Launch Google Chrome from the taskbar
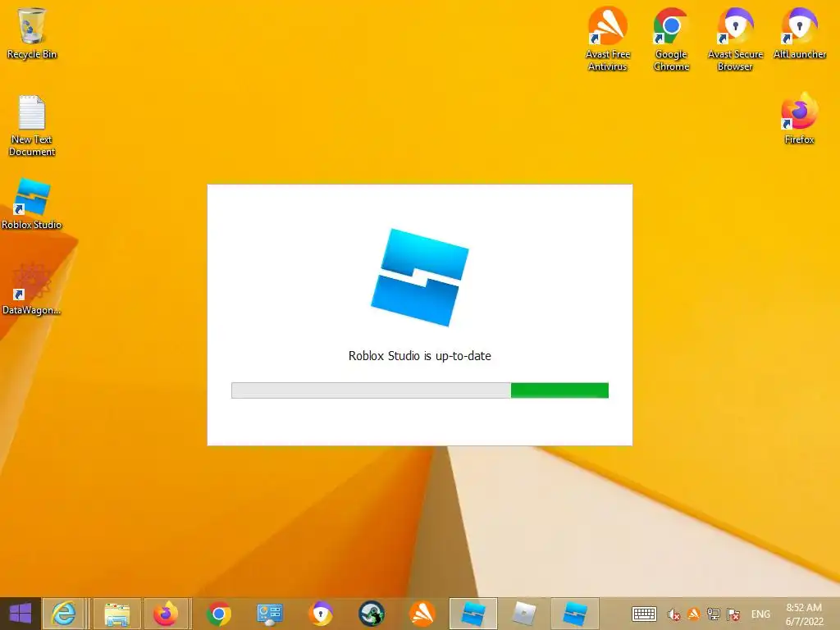This screenshot has height=630, width=840. click(218, 614)
